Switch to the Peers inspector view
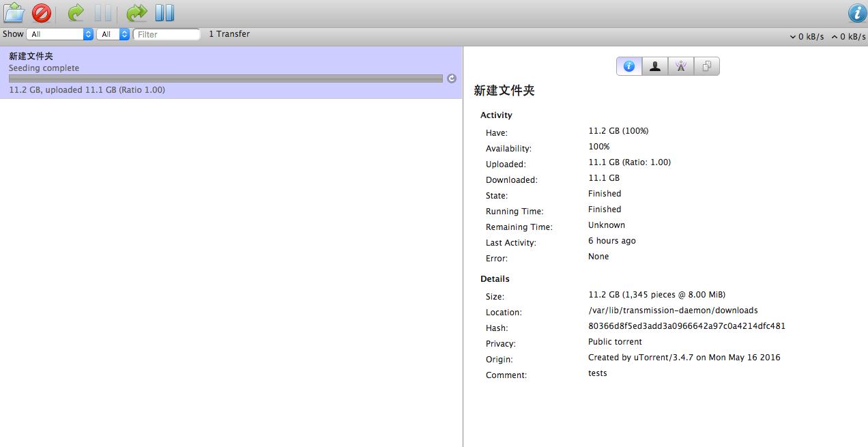Screen dimensions: 868x447 pos(654,66)
